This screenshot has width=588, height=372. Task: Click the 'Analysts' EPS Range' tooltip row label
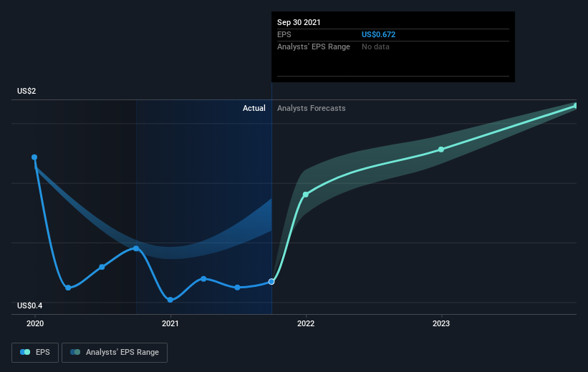tap(314, 46)
